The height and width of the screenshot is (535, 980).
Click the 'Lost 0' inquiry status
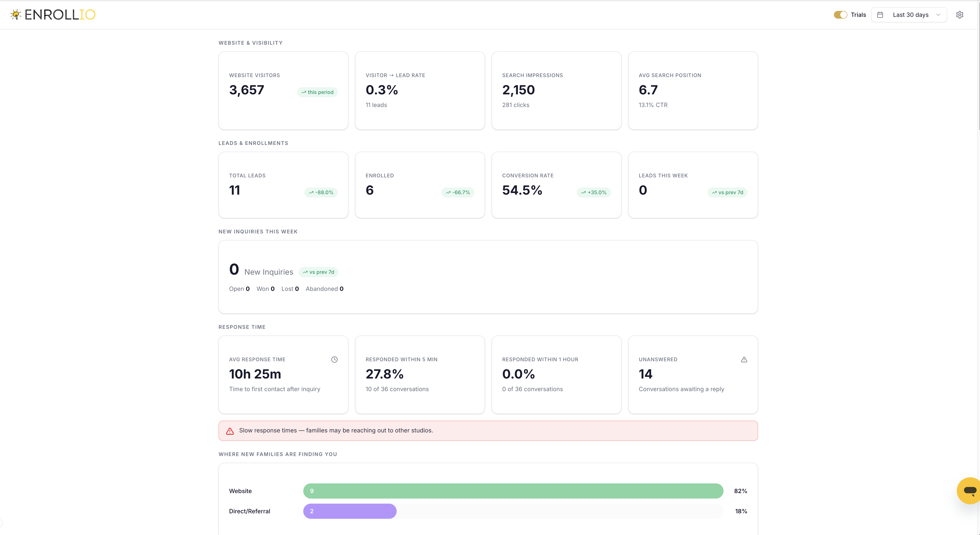290,289
